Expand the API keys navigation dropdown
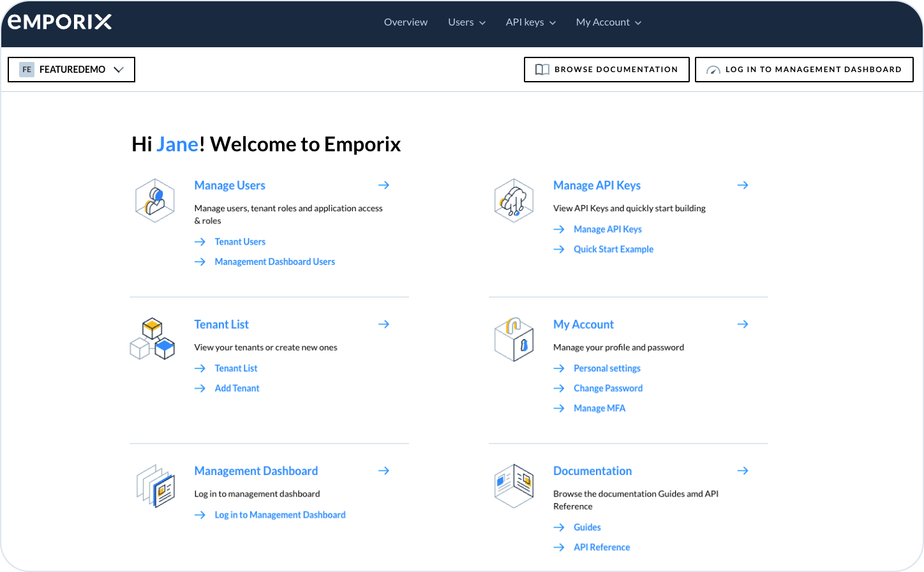This screenshot has width=924, height=572. coord(530,22)
